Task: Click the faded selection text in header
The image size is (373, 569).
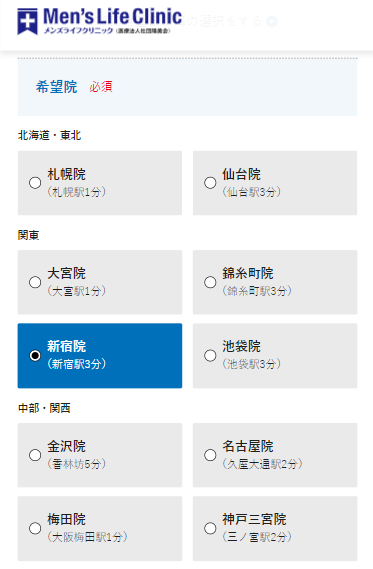Action: tap(225, 21)
